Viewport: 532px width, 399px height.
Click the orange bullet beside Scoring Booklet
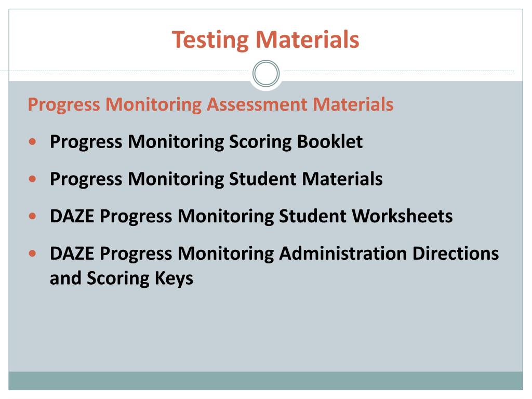pyautogui.click(x=33, y=141)
